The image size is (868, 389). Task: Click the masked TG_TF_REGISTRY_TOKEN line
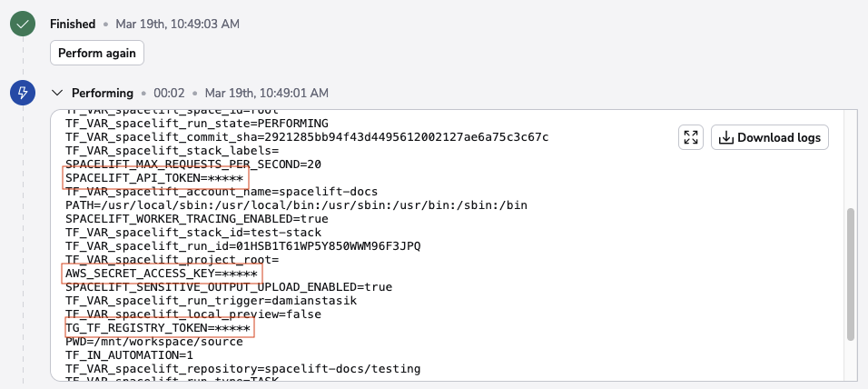coord(159,328)
